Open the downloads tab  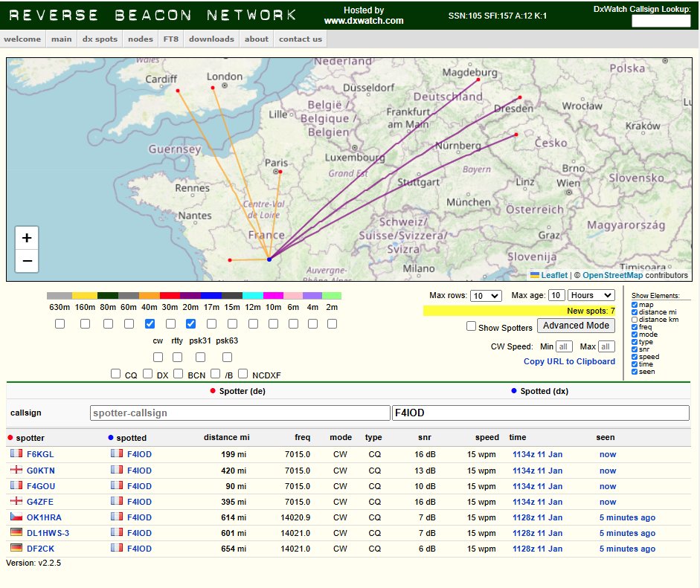tap(211, 39)
